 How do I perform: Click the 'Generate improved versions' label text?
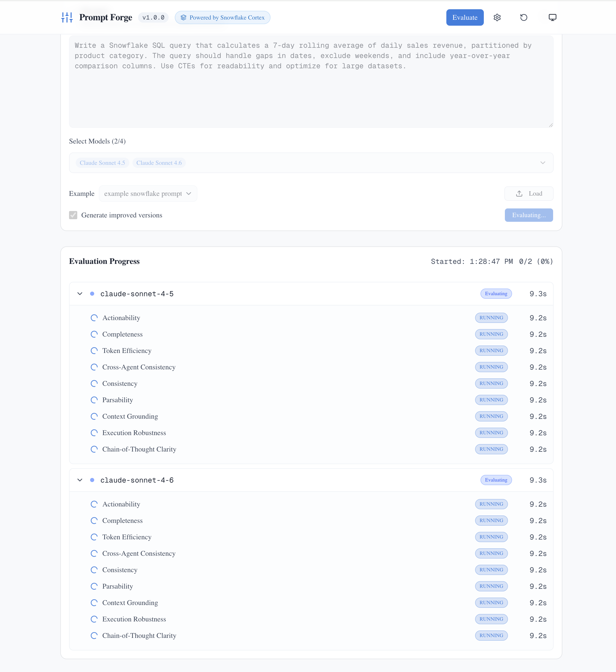point(122,215)
